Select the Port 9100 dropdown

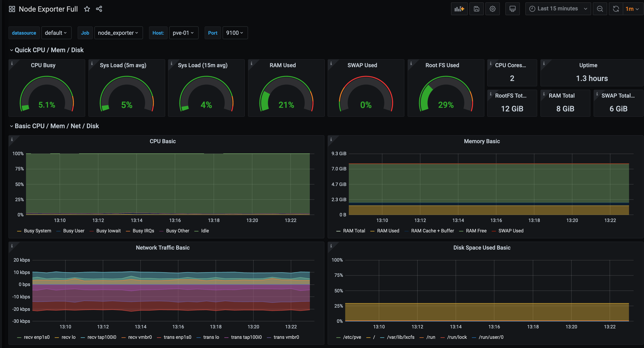(x=235, y=33)
